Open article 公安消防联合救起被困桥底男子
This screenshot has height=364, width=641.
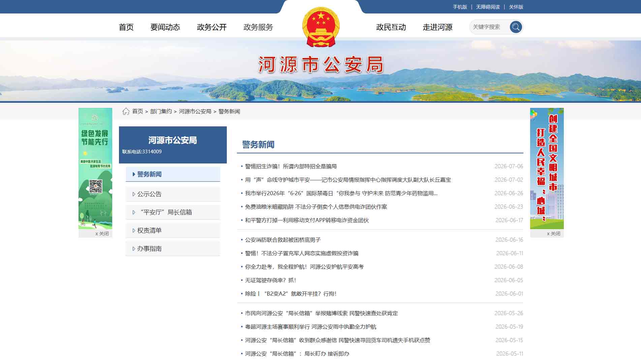click(283, 240)
